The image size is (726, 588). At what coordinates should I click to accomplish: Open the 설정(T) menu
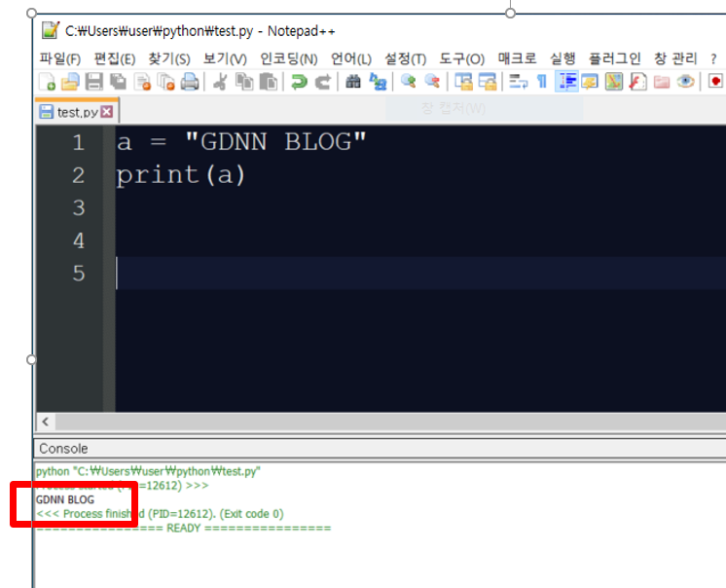(x=405, y=58)
